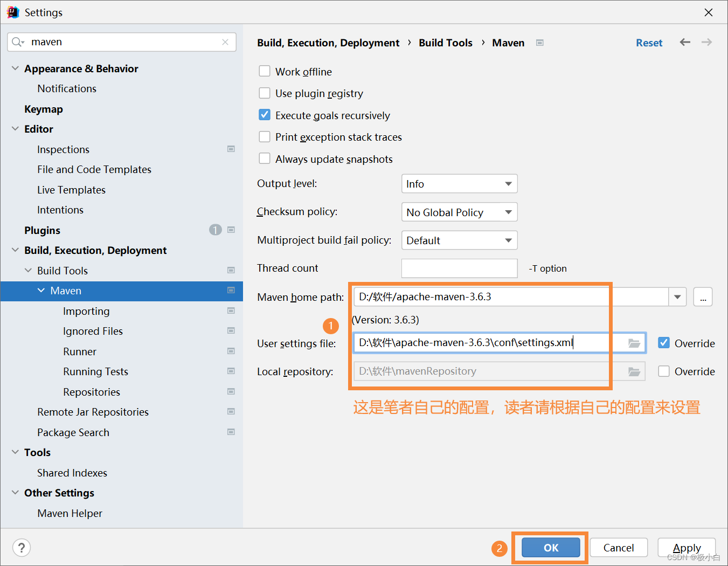Image resolution: width=728 pixels, height=566 pixels.
Task: Click the Local repository folder icon
Action: click(x=634, y=371)
